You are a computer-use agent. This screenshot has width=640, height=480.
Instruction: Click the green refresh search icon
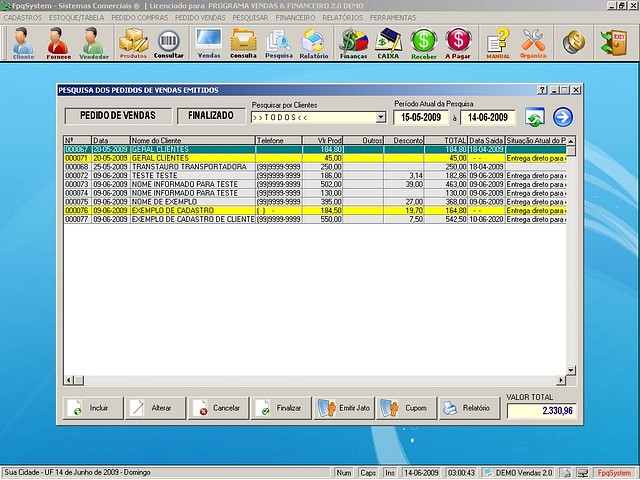pyautogui.click(x=535, y=117)
